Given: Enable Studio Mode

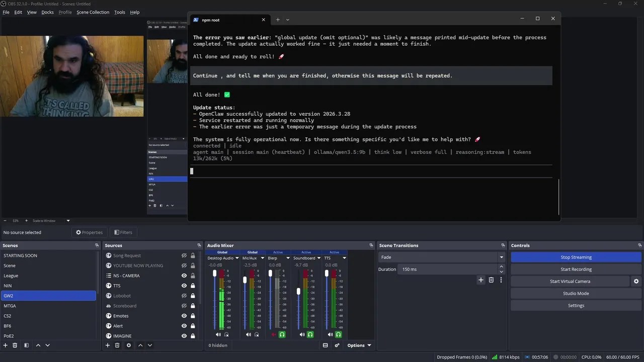Looking at the screenshot, I should (576, 294).
